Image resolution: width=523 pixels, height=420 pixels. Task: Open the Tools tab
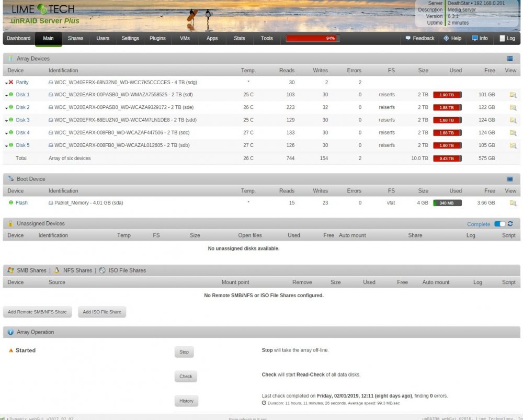(267, 38)
